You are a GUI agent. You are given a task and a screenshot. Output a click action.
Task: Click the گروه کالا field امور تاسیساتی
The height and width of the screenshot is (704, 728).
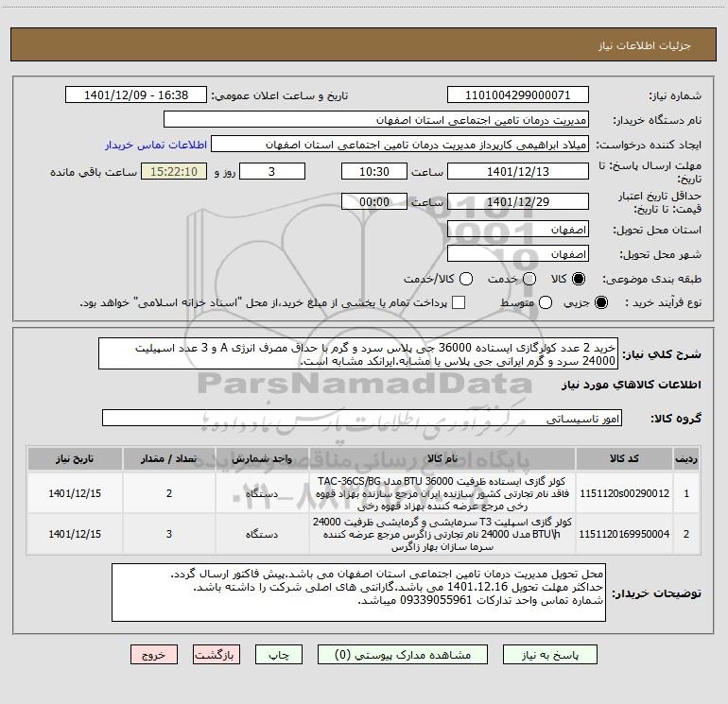362,418
